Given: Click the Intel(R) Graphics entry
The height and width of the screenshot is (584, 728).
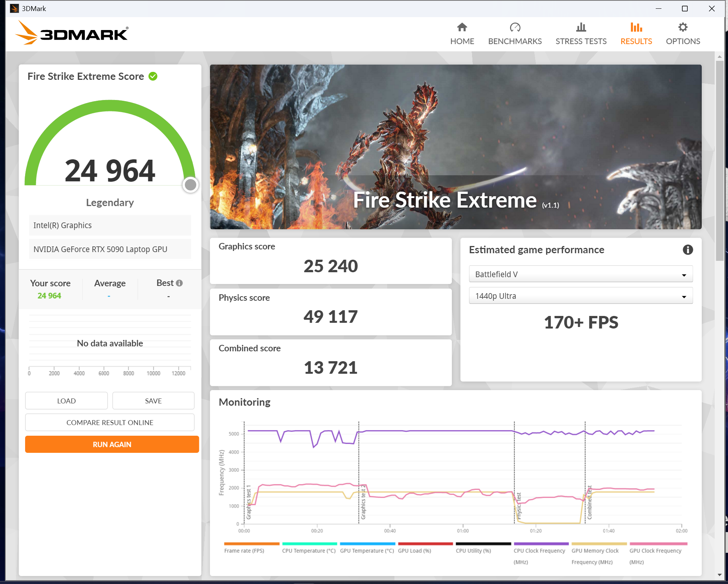Looking at the screenshot, I should point(110,225).
